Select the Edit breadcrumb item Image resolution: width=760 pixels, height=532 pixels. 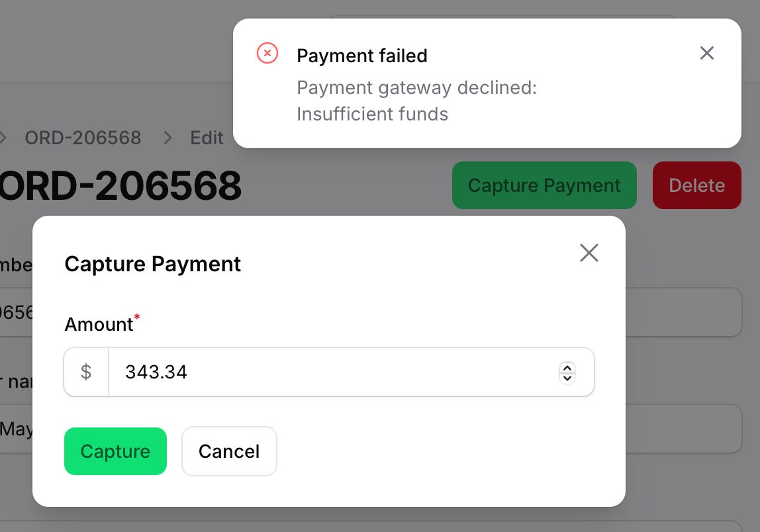point(207,138)
